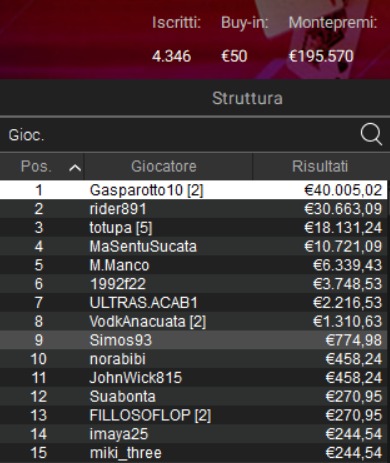Toggle the Pos. sort arrow

pyautogui.click(x=75, y=168)
